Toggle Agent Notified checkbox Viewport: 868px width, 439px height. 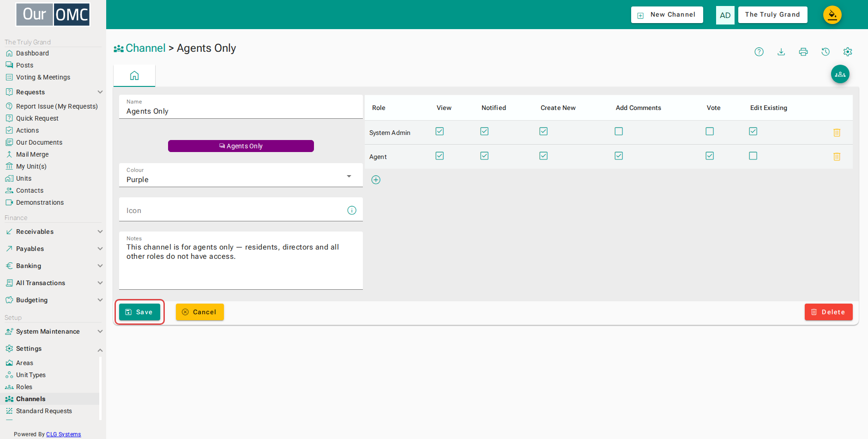tap(484, 156)
